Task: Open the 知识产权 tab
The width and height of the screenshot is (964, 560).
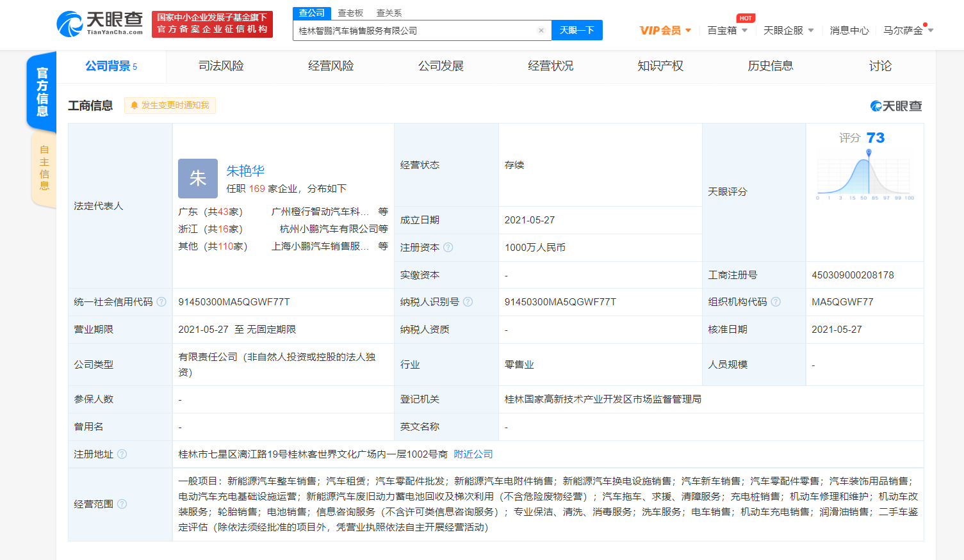Action: (660, 67)
